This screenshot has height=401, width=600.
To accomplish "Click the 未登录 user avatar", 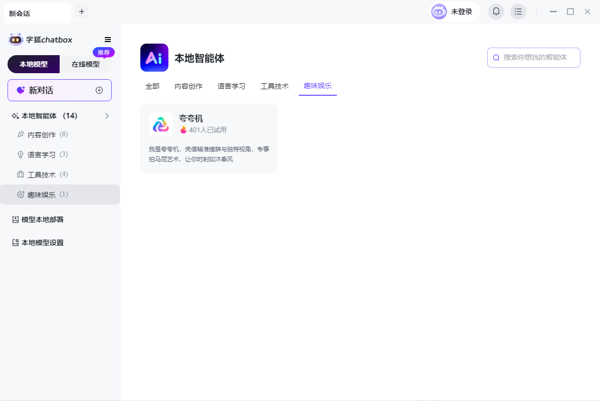I will coord(439,12).
